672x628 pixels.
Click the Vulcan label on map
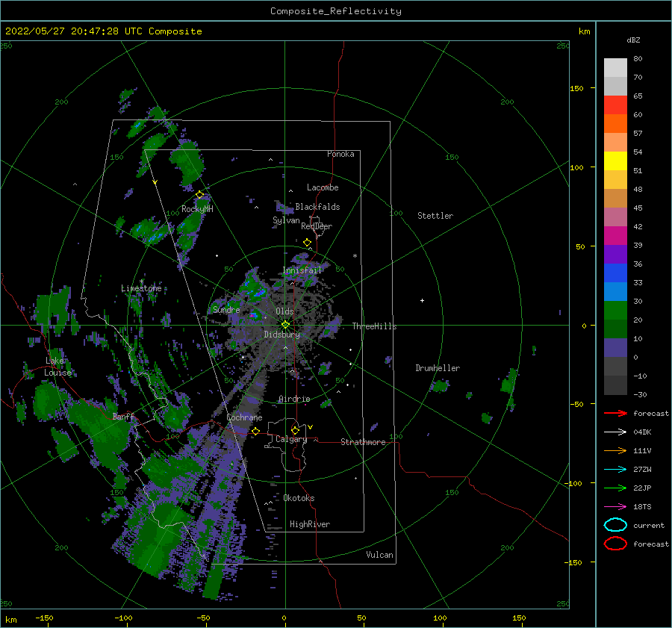point(379,555)
